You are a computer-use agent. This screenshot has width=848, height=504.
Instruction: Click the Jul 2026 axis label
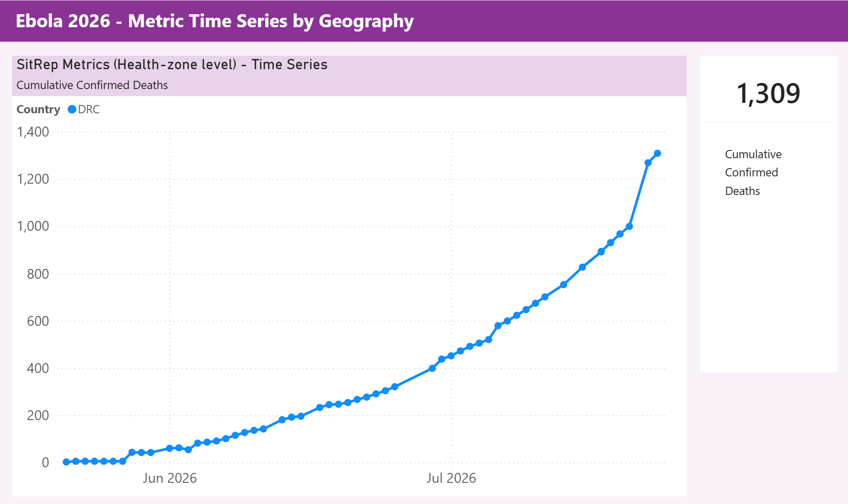(x=451, y=478)
